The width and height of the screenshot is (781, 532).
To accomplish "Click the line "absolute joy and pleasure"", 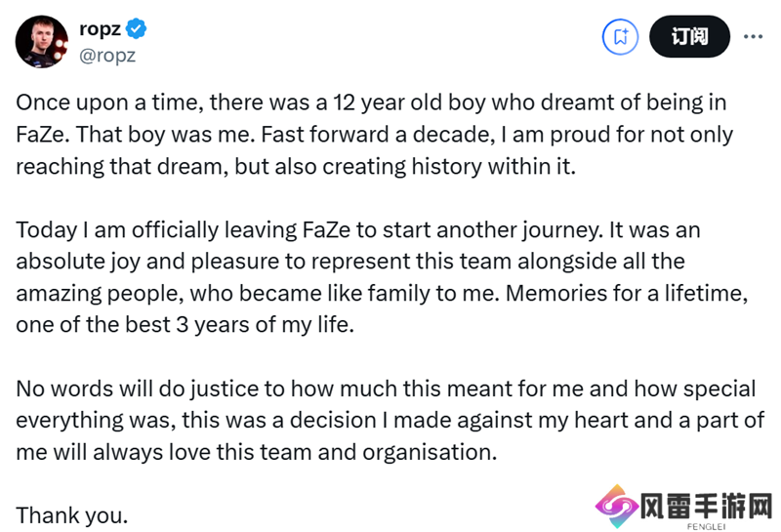I will [x=350, y=262].
